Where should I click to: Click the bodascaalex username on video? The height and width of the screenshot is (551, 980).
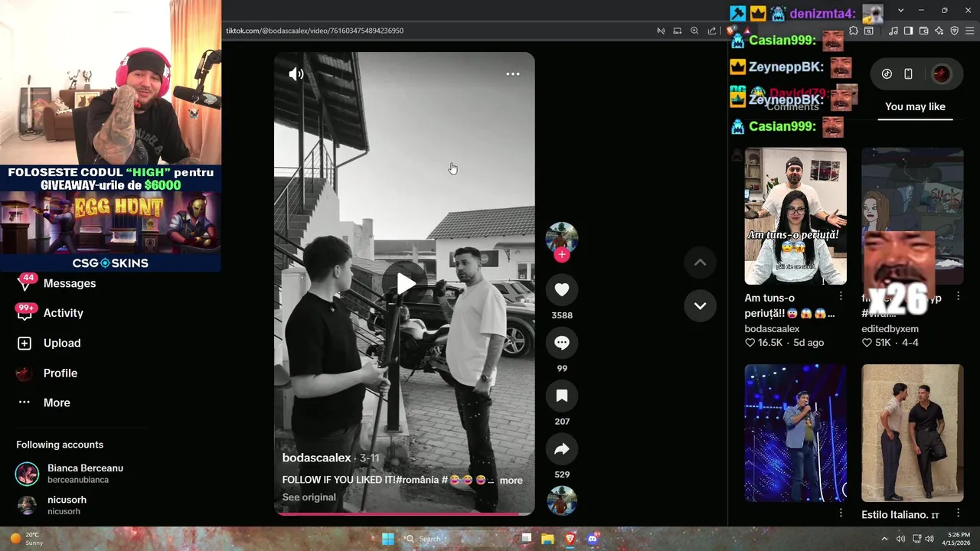316,458
